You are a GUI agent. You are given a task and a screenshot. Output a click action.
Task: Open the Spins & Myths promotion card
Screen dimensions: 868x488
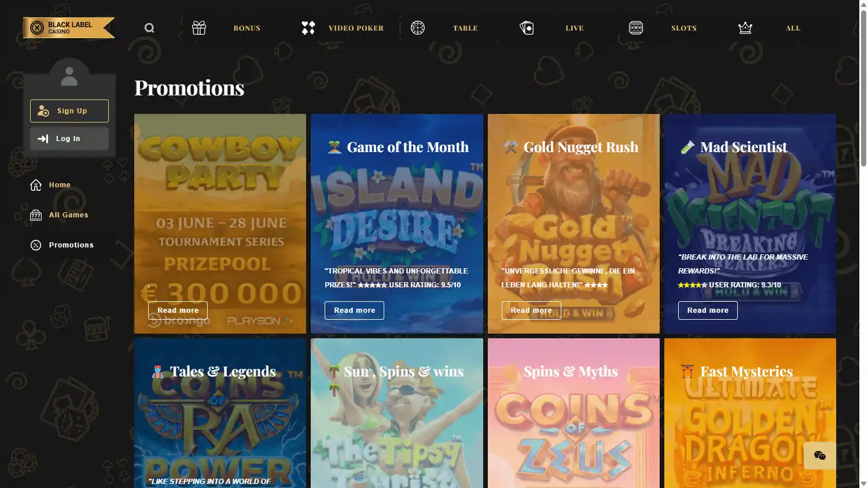pyautogui.click(x=573, y=413)
